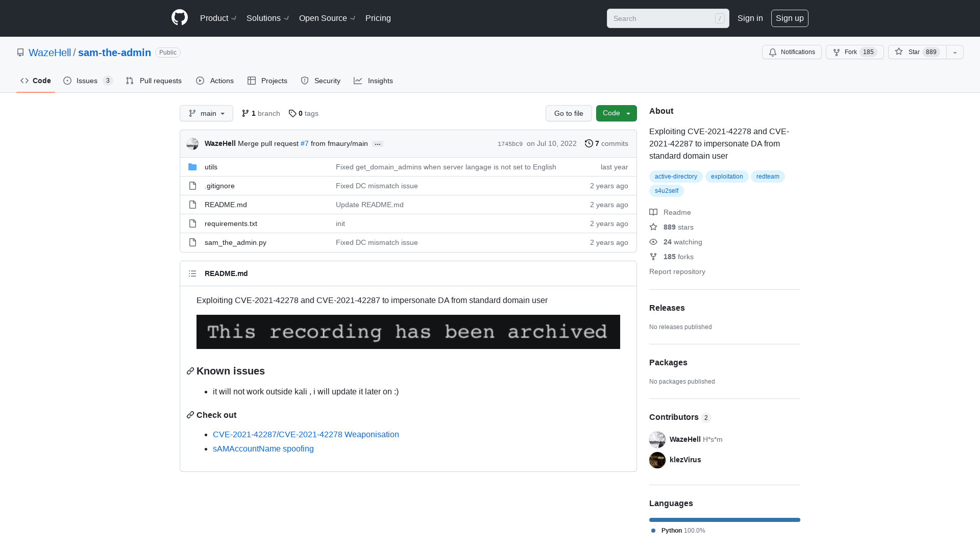Viewport: 980px width, 551px height.
Task: Switch to the Code tab
Action: (x=36, y=81)
